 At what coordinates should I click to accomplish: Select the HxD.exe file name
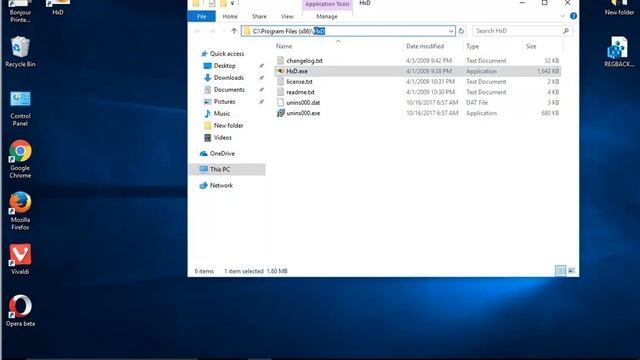297,71
